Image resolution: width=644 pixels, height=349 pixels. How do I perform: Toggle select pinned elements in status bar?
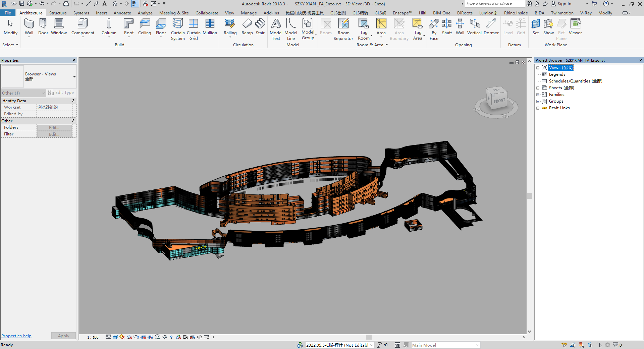pos(582,345)
